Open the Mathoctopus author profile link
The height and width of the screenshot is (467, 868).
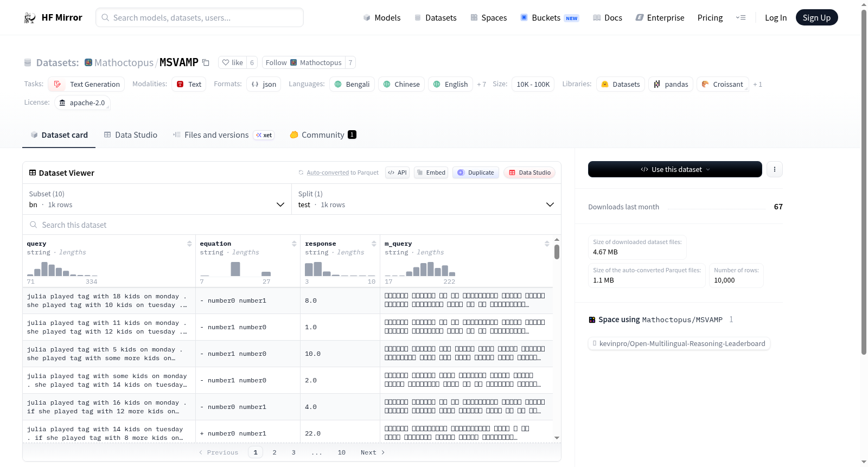click(124, 62)
